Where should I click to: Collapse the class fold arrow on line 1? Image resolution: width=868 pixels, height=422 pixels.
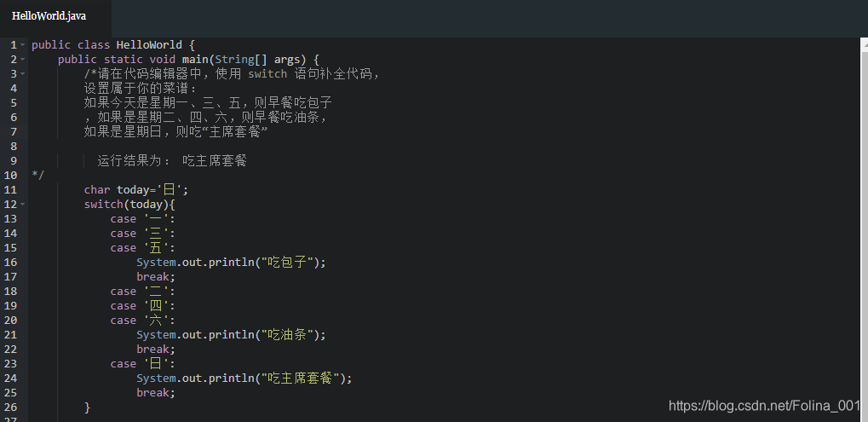point(23,45)
